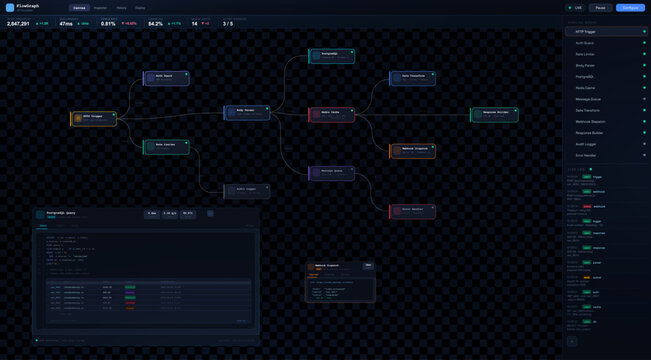Click the 0.81% stat value
651x360 pixels.
pyautogui.click(x=108, y=24)
